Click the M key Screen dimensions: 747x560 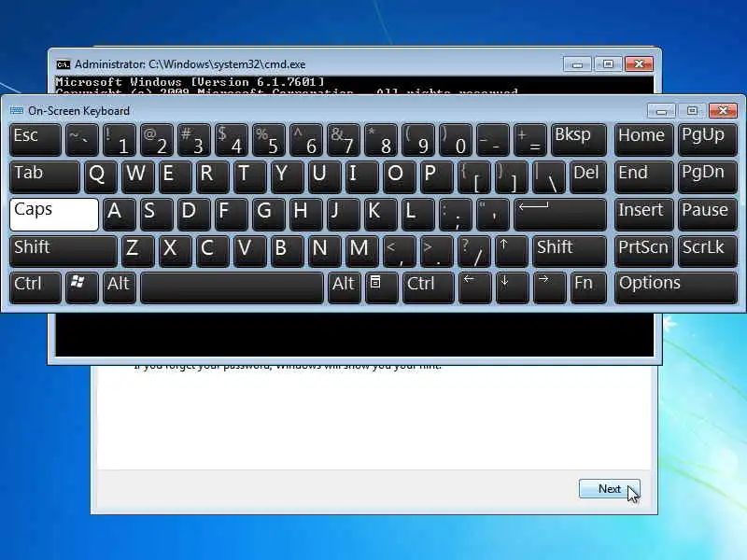click(362, 251)
